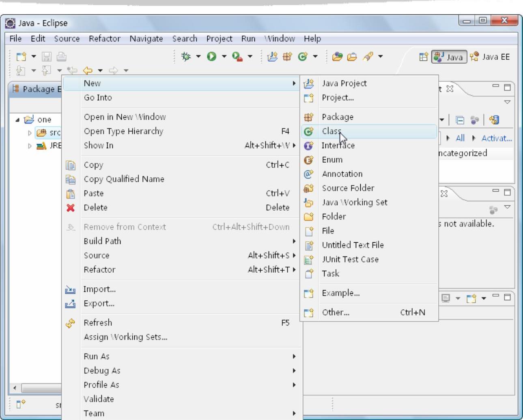Click the Enum icon in New submenu

[309, 160]
